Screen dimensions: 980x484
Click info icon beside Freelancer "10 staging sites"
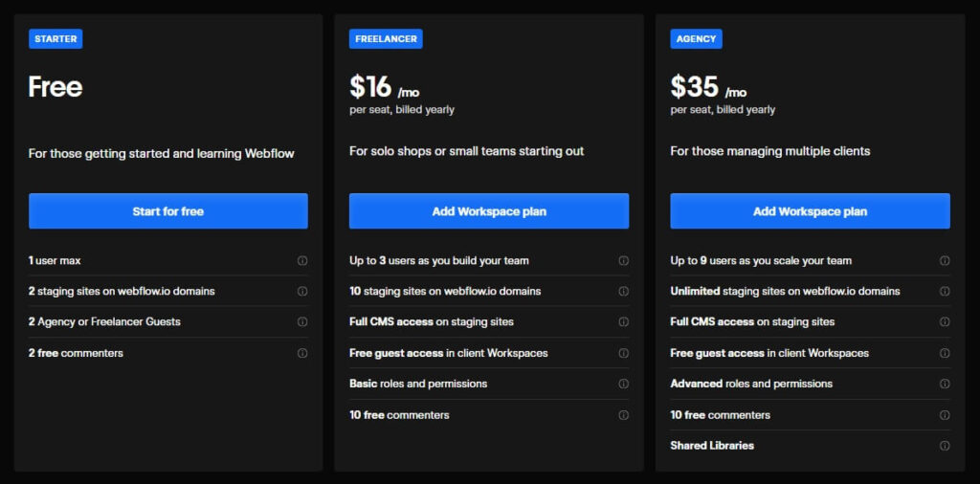tap(623, 291)
